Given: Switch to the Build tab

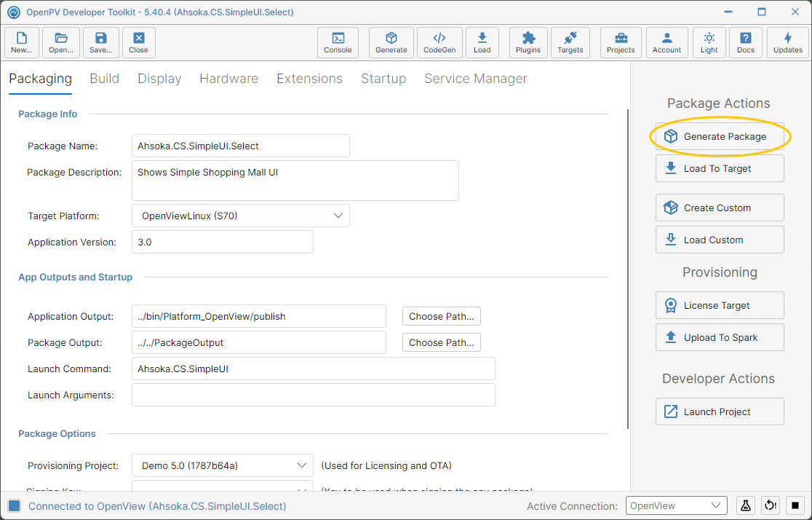Looking at the screenshot, I should (x=105, y=79).
